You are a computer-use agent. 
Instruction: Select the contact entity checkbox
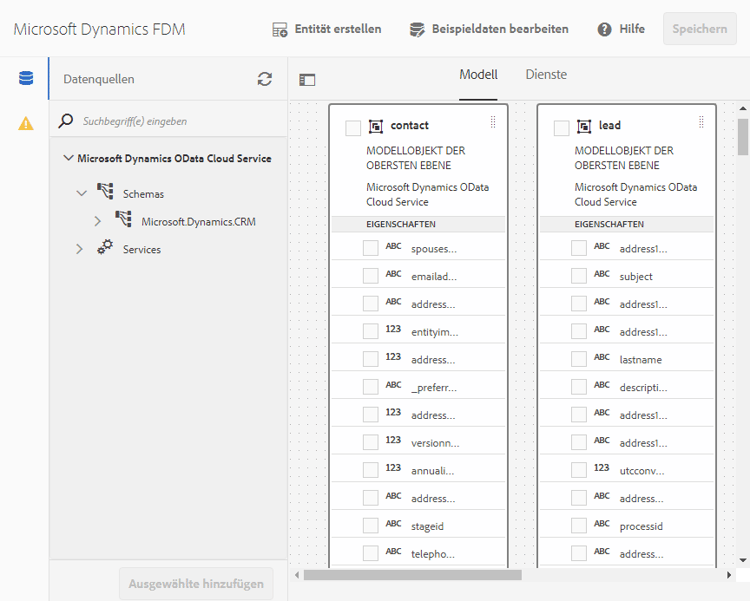tap(353, 128)
